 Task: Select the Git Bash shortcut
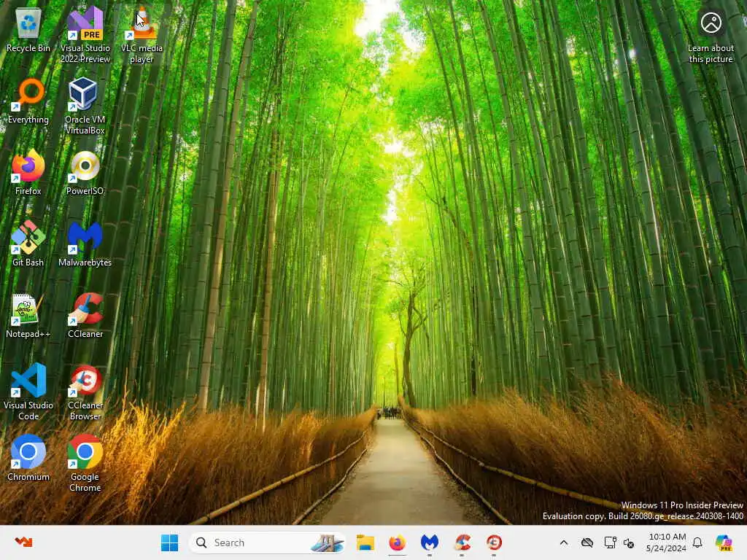coord(28,244)
